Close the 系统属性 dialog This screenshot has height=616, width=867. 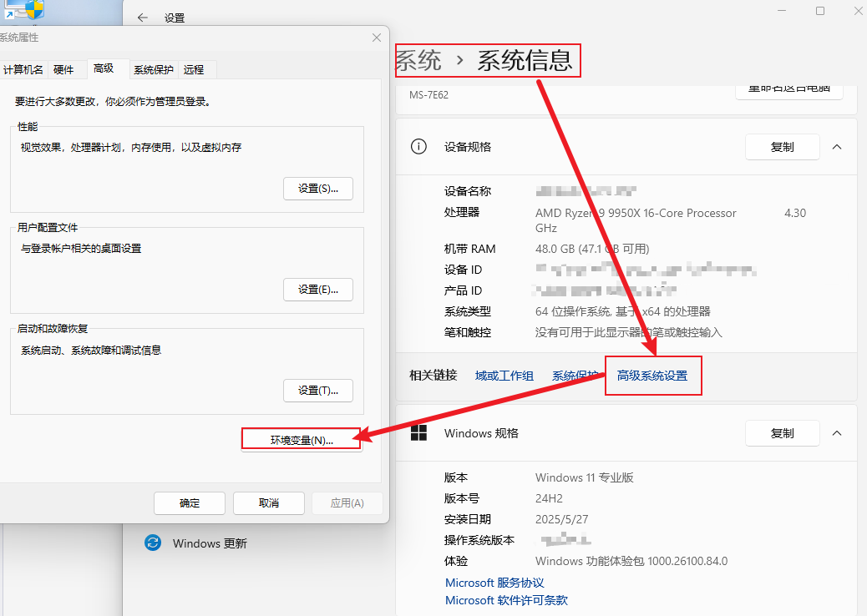point(377,38)
